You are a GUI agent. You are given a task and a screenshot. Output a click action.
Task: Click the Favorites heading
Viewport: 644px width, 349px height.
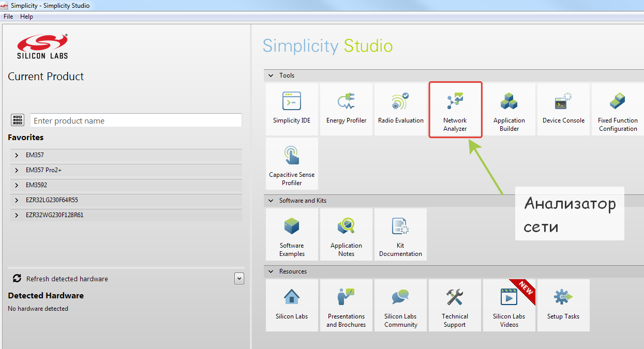tap(26, 138)
